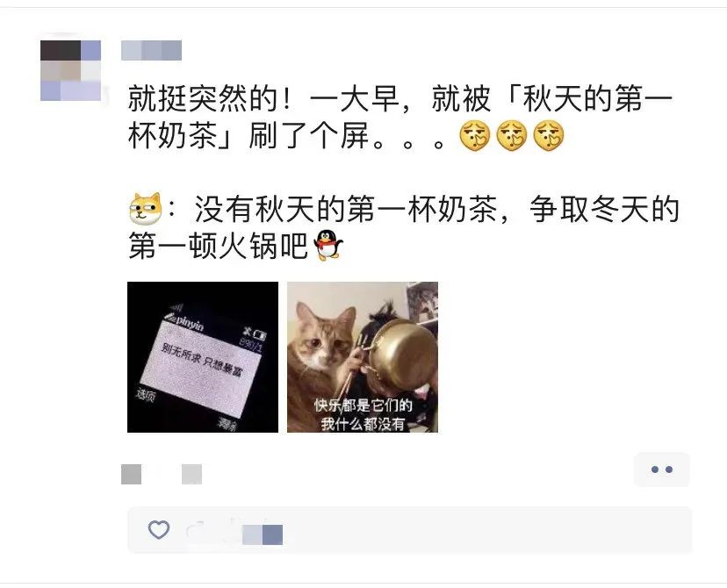Click the text line 第一顿火锅吧
Image resolution: width=727 pixels, height=588 pixels.
pyautogui.click(x=219, y=246)
